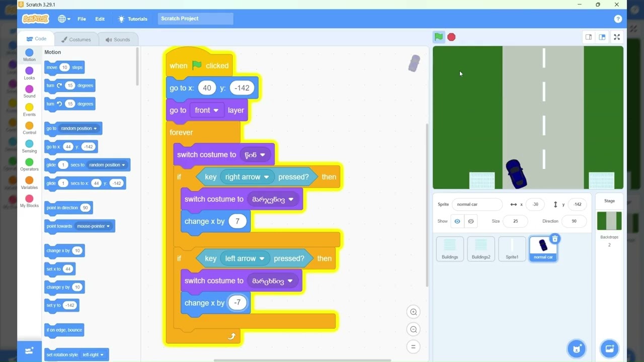Edit the sprite Direction field
The image size is (644, 362).
pos(574,221)
